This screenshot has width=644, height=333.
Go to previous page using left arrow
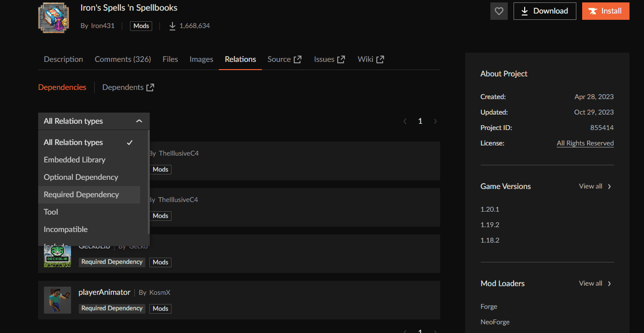tap(405, 121)
